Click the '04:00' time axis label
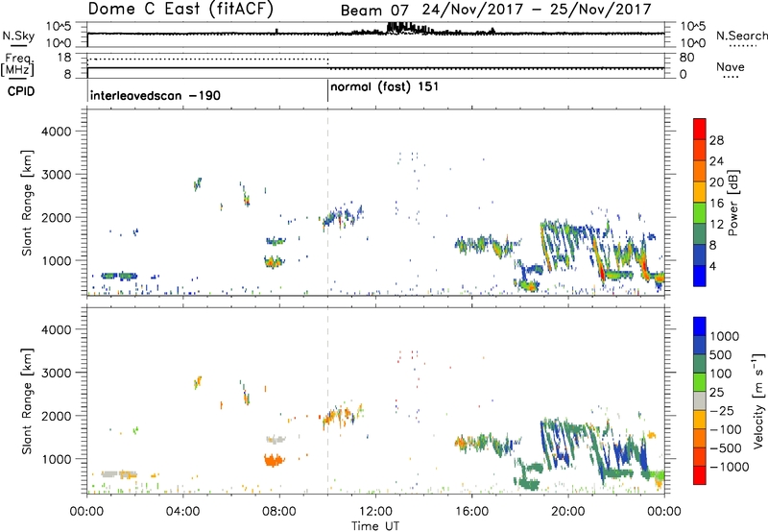768x532 pixels. coord(182,512)
